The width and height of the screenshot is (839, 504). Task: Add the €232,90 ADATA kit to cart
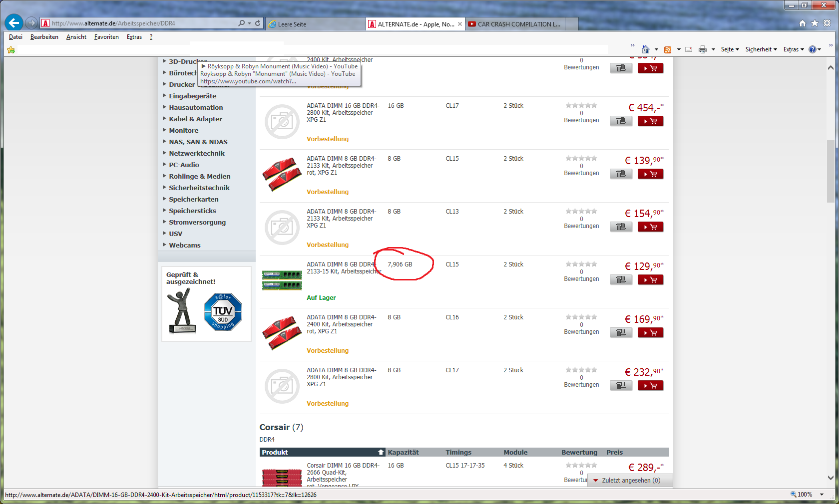coord(650,386)
